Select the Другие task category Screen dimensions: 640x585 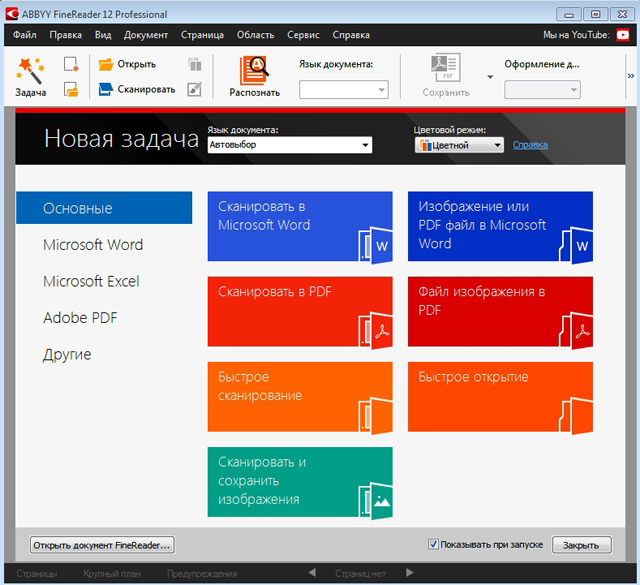[x=67, y=354]
